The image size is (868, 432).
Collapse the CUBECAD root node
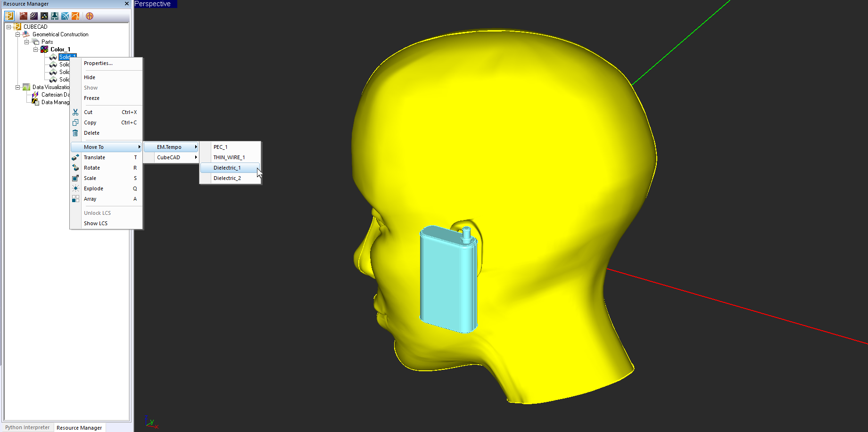pyautogui.click(x=8, y=27)
